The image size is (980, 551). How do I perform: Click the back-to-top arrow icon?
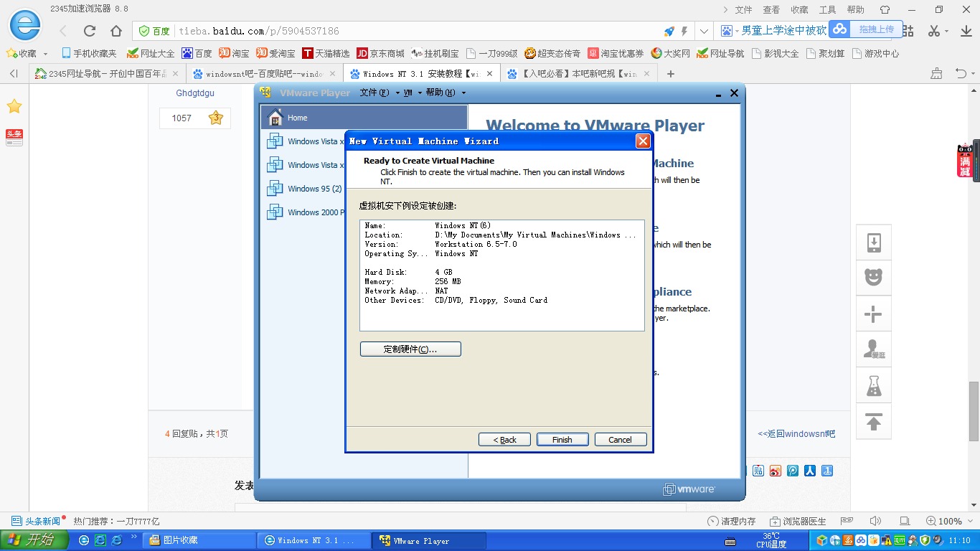[874, 422]
